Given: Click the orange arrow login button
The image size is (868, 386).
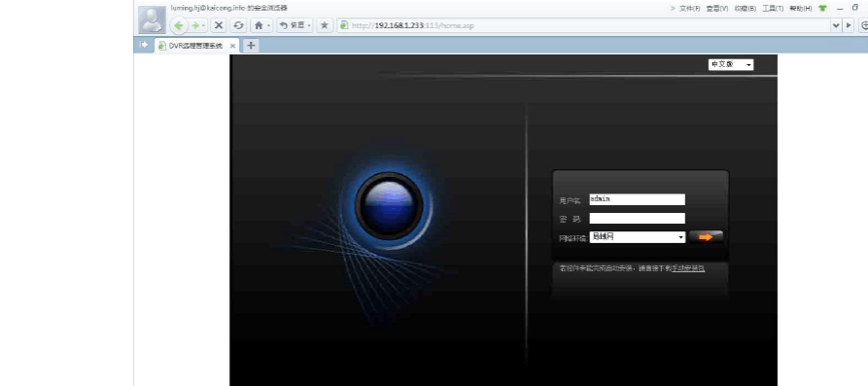Looking at the screenshot, I should click(706, 237).
